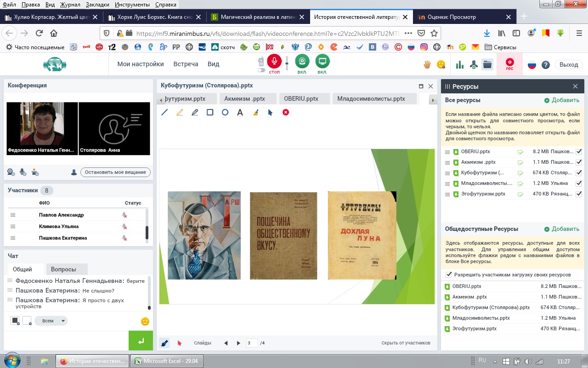Open the 'Всем' chat recipient dropdown
Image resolution: width=588 pixels, height=368 pixels.
tap(51, 321)
